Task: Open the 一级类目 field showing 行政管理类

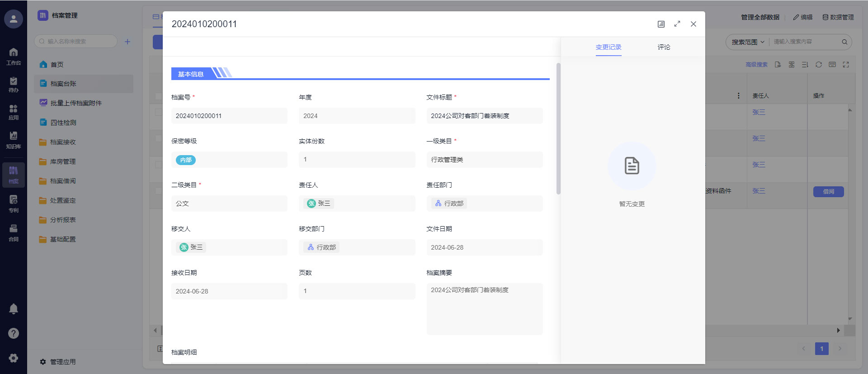Action: pyautogui.click(x=484, y=160)
